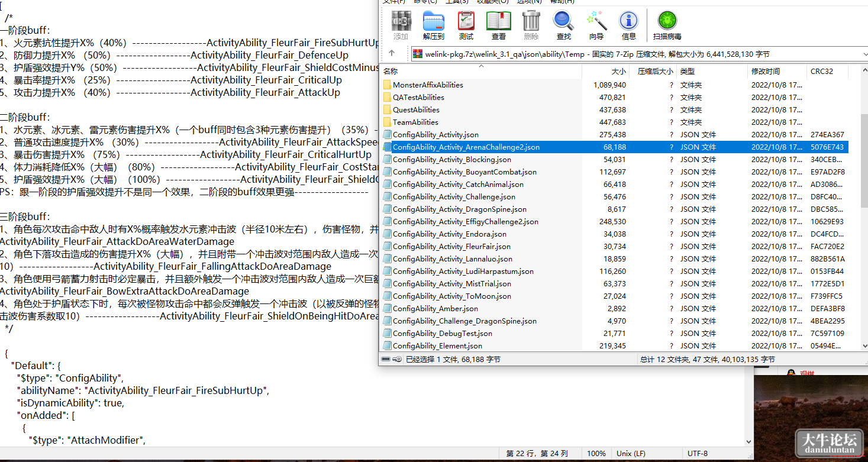Open the Wizard (向导) wand icon
The width and height of the screenshot is (868, 462).
click(596, 25)
